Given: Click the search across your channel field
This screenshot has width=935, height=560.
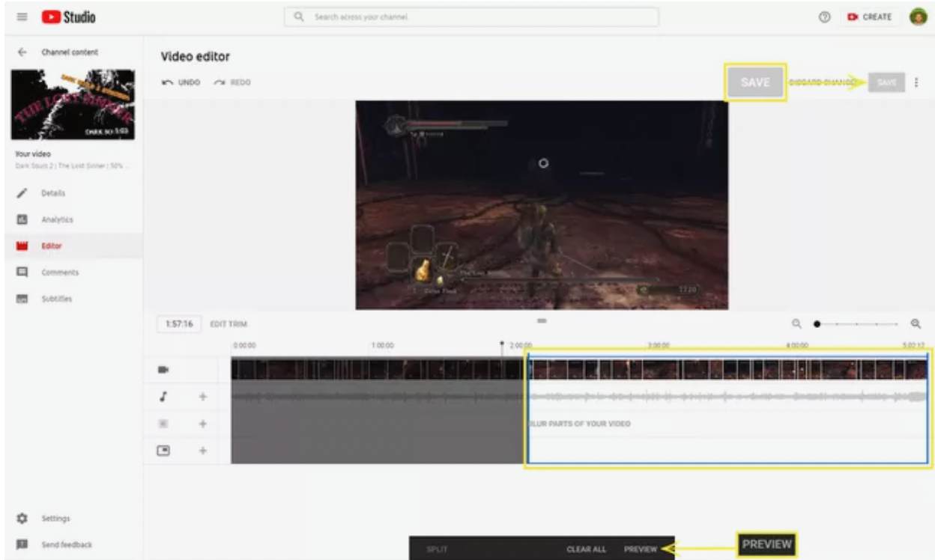Looking at the screenshot, I should point(472,17).
